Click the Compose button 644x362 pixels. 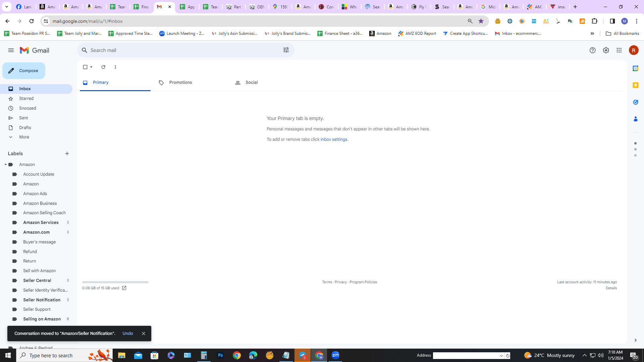(x=24, y=71)
